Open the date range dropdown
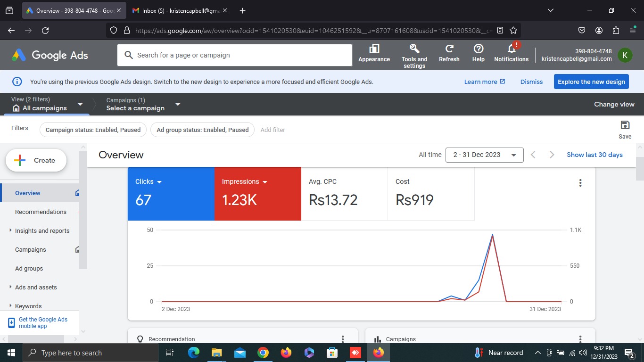 pos(484,155)
